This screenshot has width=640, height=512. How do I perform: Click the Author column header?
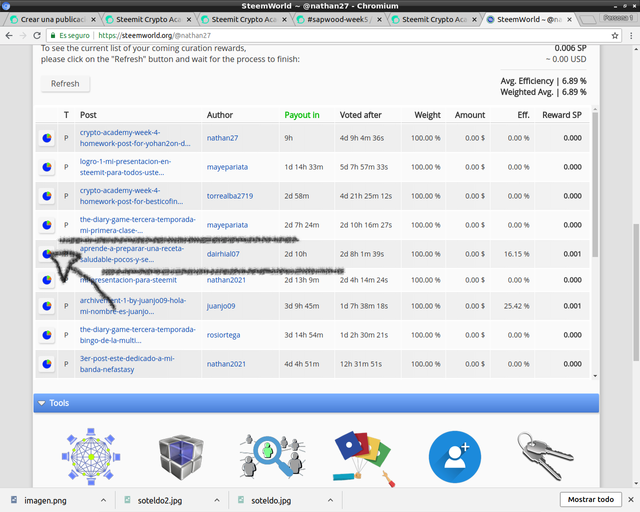pyautogui.click(x=220, y=115)
